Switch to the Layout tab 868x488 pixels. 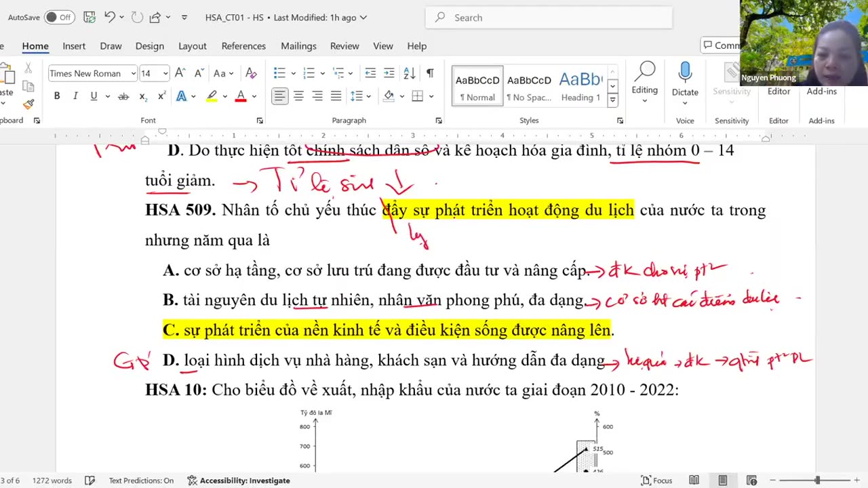[x=193, y=46]
